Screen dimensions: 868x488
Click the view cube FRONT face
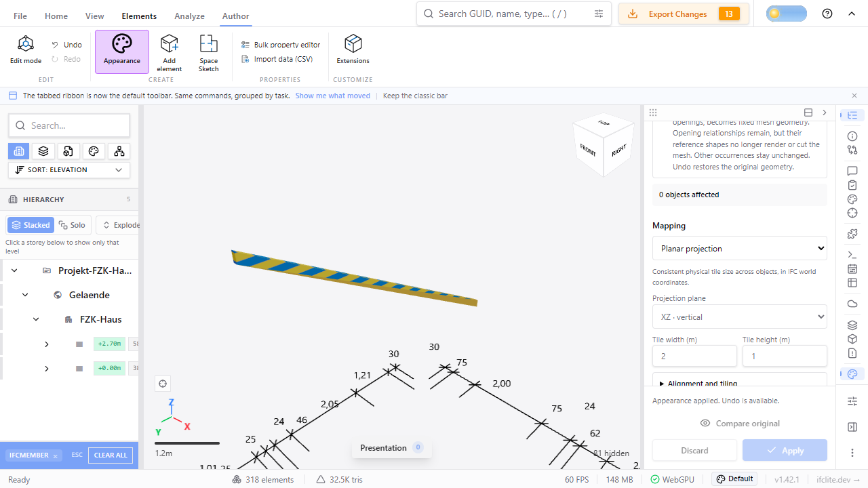click(588, 150)
